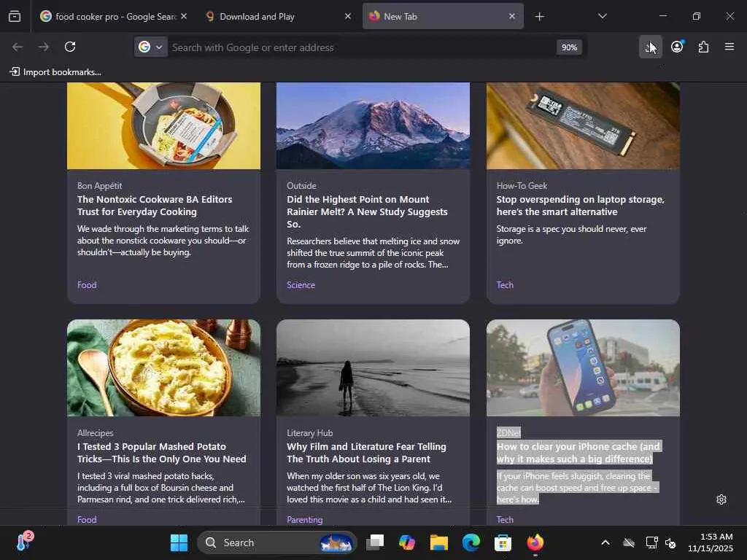
Task: Switch to the Download and Play tab
Action: pyautogui.click(x=279, y=16)
